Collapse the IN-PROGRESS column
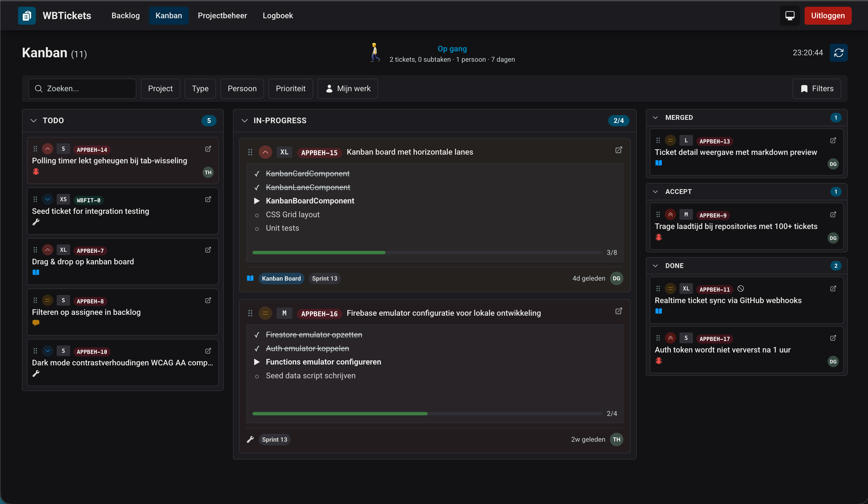The height and width of the screenshot is (504, 868). 245,121
